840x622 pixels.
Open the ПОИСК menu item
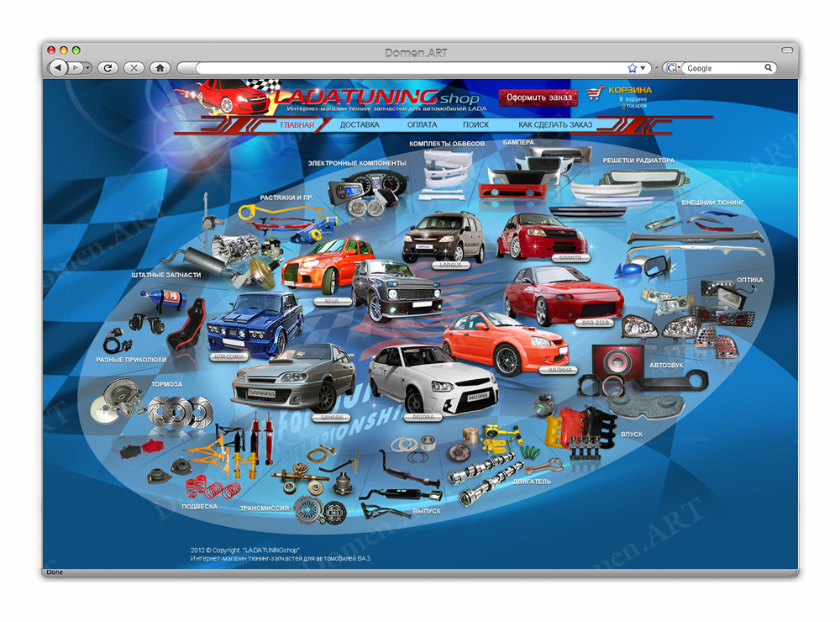[475, 125]
